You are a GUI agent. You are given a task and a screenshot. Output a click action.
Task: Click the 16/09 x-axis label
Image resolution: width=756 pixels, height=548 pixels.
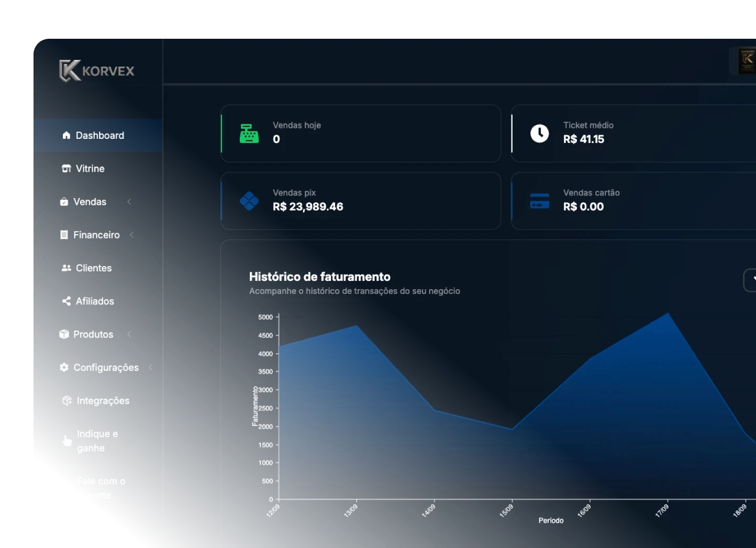coord(584,510)
